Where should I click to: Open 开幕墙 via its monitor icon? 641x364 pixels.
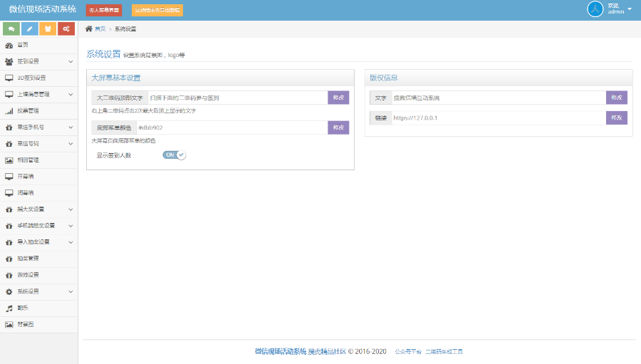coord(9,177)
